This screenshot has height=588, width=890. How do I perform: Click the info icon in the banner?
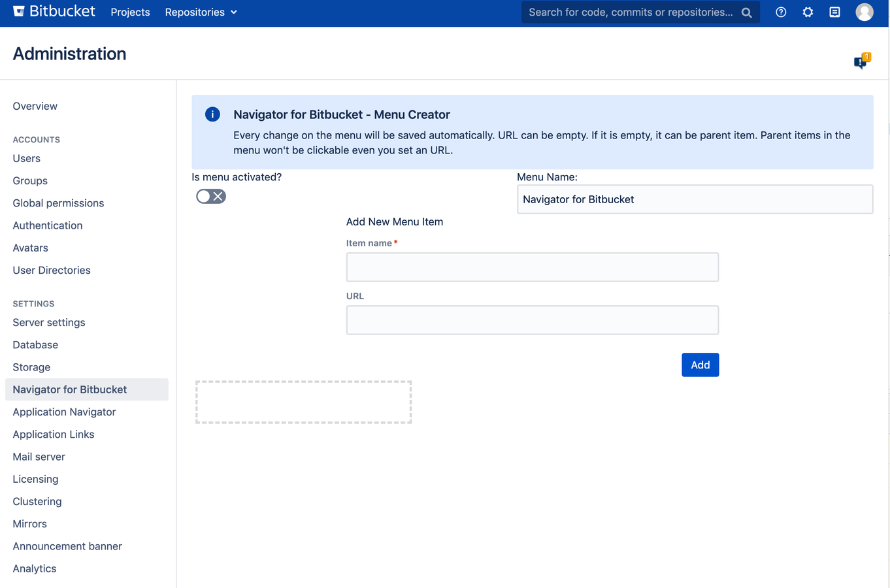pos(212,114)
